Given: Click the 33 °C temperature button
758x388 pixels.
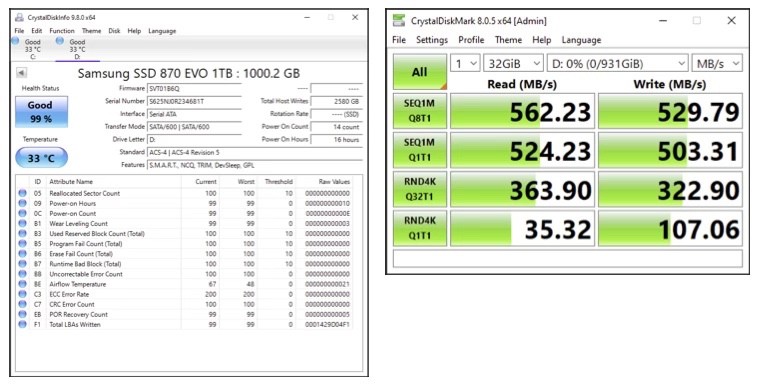Looking at the screenshot, I should click(41, 158).
